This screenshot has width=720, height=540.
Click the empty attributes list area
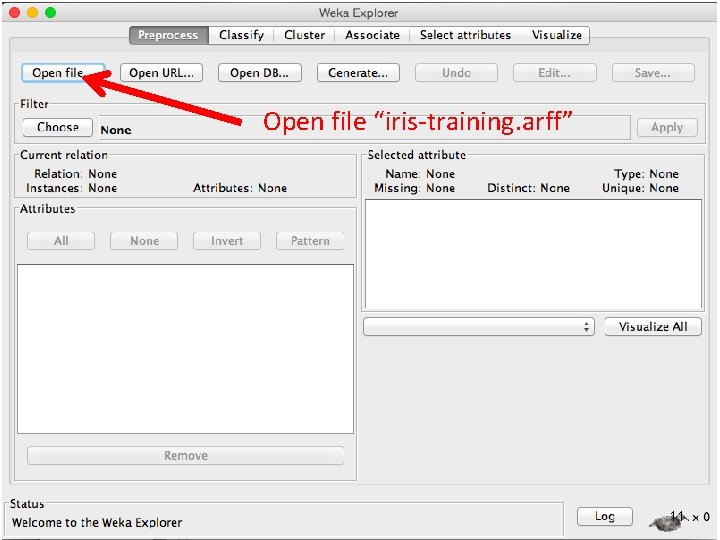pyautogui.click(x=186, y=349)
